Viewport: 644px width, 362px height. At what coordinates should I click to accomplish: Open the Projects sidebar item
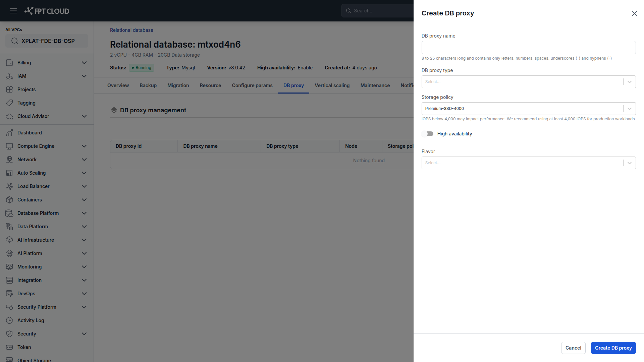(47, 89)
